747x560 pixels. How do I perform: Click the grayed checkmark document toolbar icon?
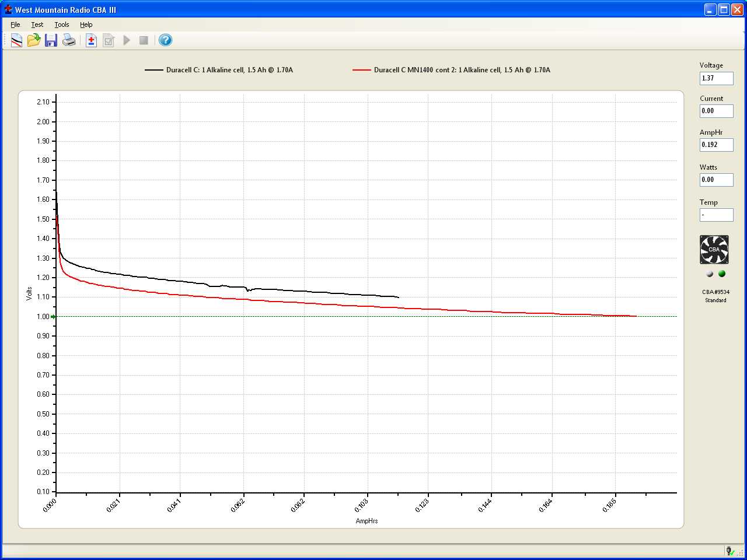coord(109,40)
